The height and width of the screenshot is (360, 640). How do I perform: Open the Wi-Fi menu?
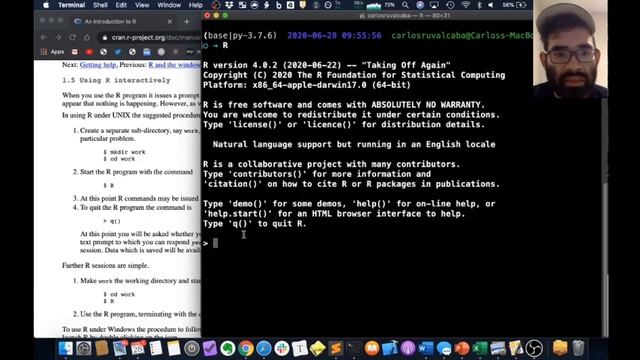point(466,5)
